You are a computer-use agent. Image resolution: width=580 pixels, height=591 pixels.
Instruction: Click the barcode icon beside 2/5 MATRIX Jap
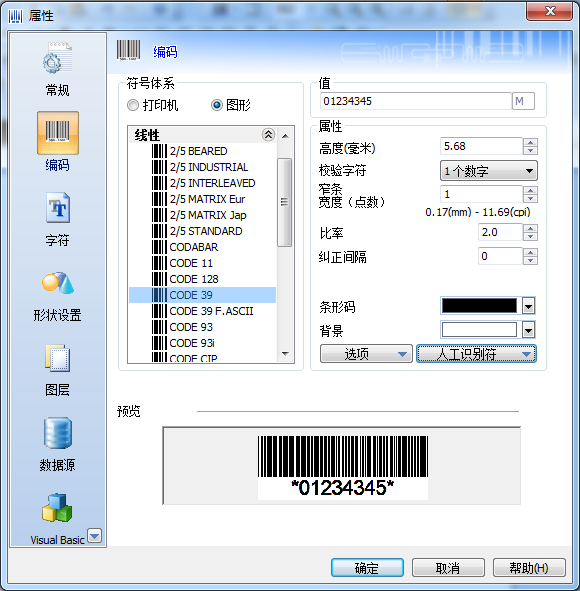159,215
